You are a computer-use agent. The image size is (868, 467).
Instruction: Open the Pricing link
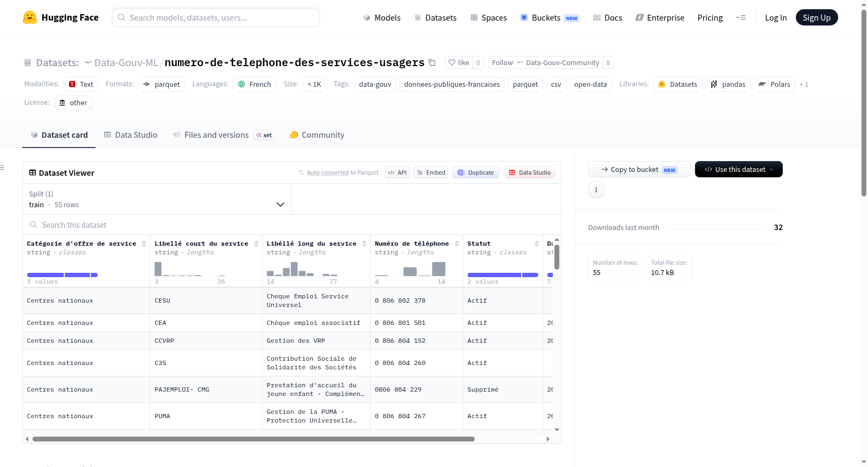coord(710,17)
